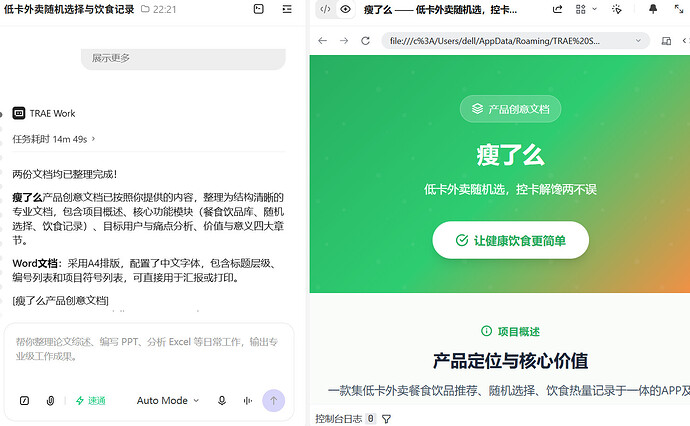This screenshot has width=690, height=426.
Task: Click the 产品定位与核心价值 heading
Action: [510, 361]
